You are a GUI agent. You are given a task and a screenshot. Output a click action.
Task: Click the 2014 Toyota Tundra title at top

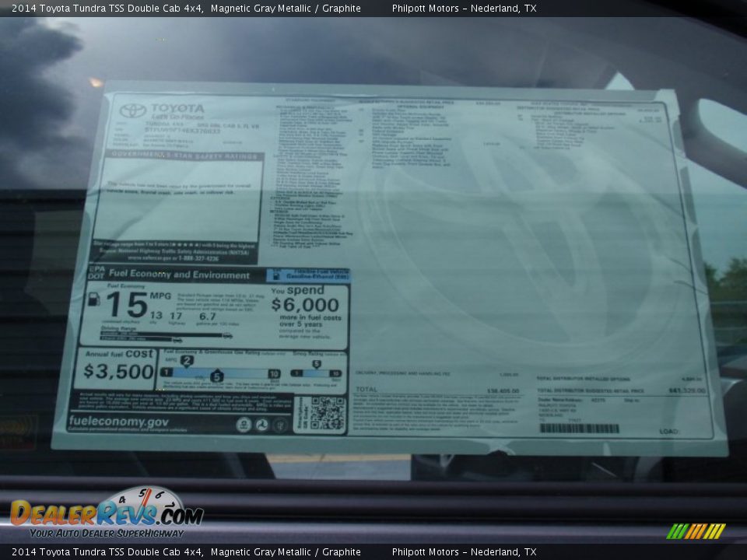click(108, 9)
